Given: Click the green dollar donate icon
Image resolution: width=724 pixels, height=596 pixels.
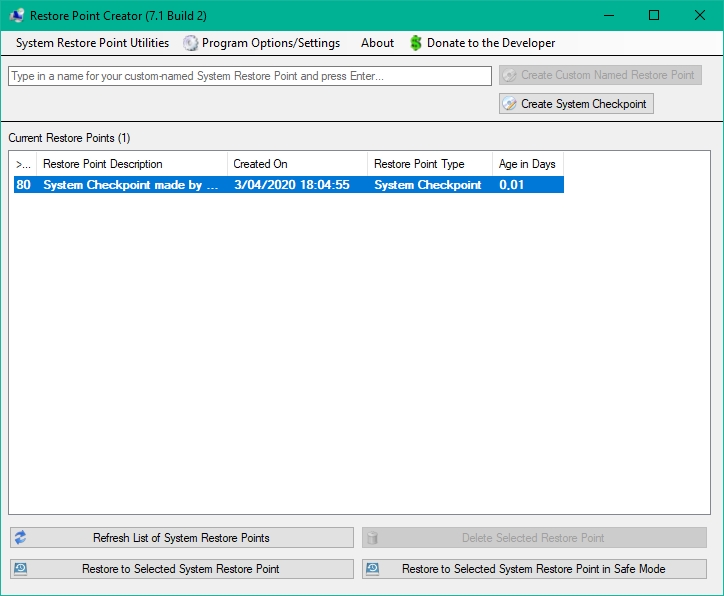Looking at the screenshot, I should pyautogui.click(x=416, y=43).
